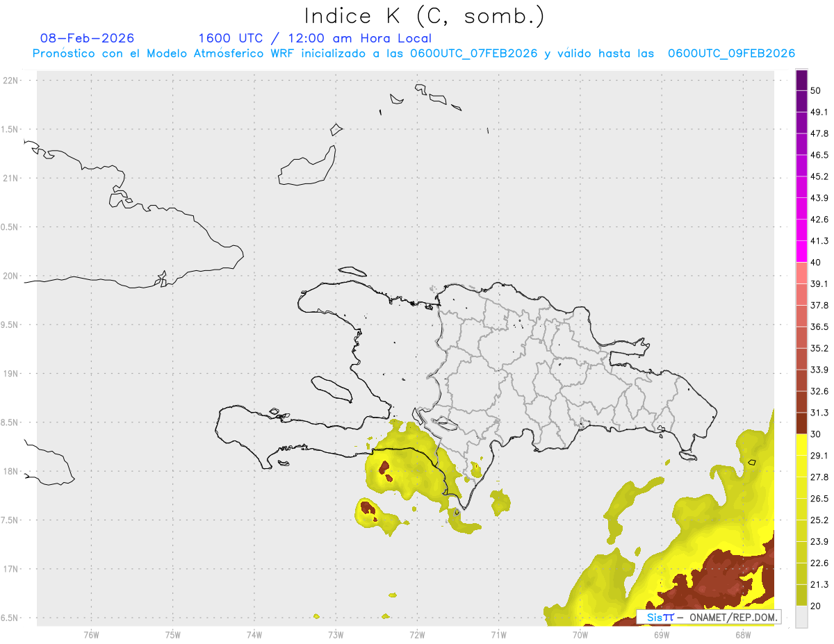Click the '74W' longitude label
The width and height of the screenshot is (834, 644).
click(x=254, y=635)
